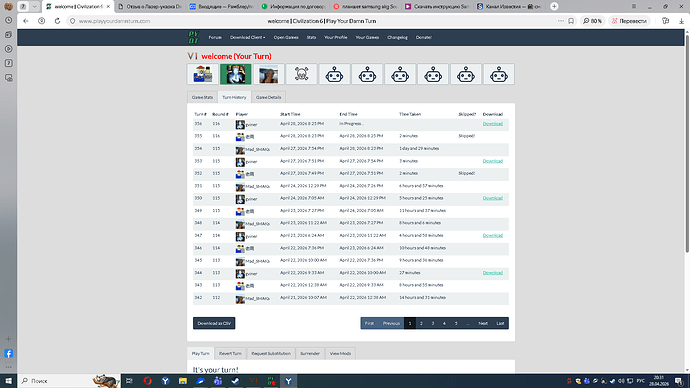Screen dimensions: 690x388
Task: Open new browser tab with plus button
Action: click(x=554, y=6)
